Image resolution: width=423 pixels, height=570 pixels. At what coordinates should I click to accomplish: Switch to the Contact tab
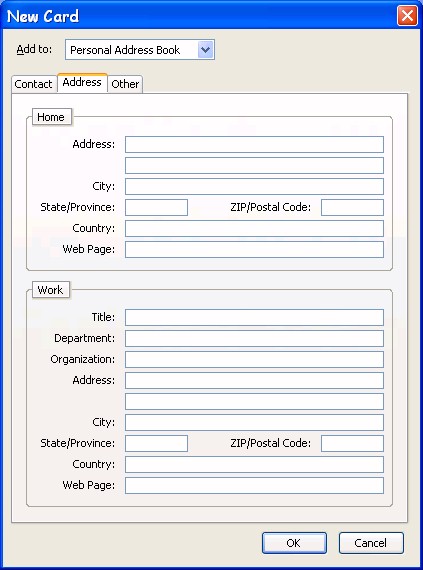pyautogui.click(x=33, y=84)
